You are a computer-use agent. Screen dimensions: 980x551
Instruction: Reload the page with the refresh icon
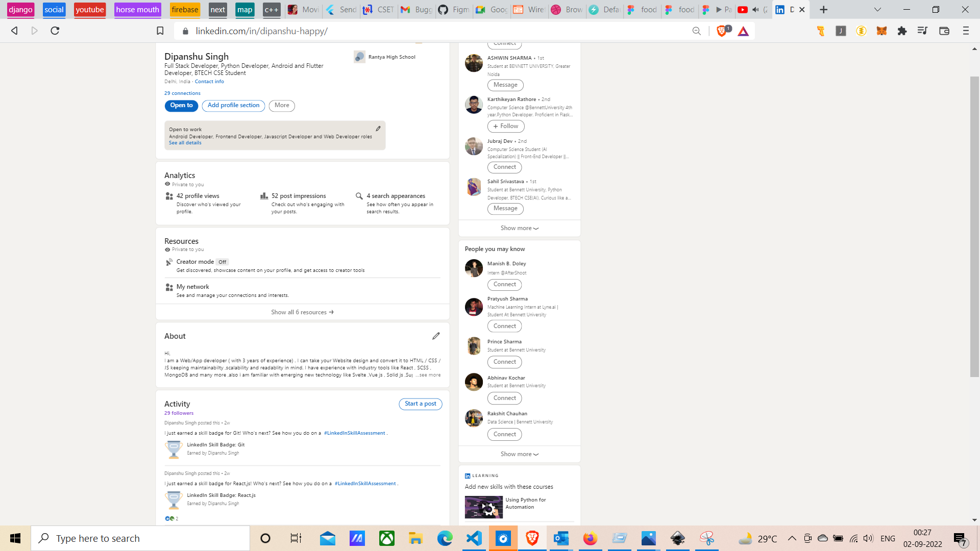[x=55, y=31]
